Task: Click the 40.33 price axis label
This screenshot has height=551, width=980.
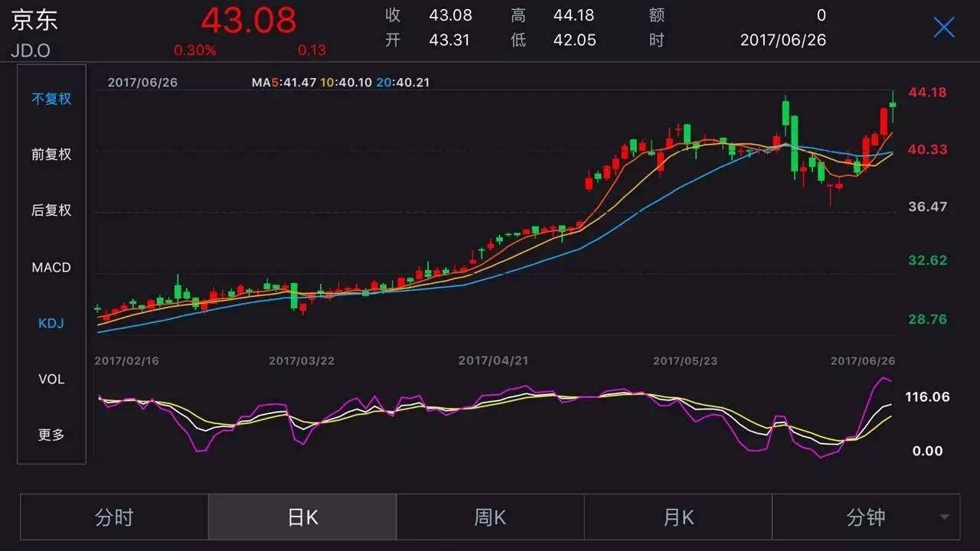Action: (927, 149)
